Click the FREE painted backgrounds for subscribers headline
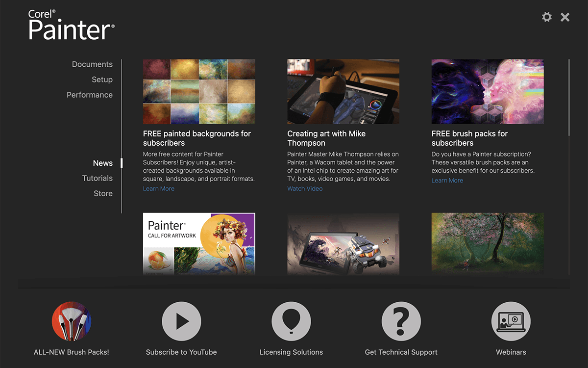Viewport: 588px width, 368px height. [197, 138]
